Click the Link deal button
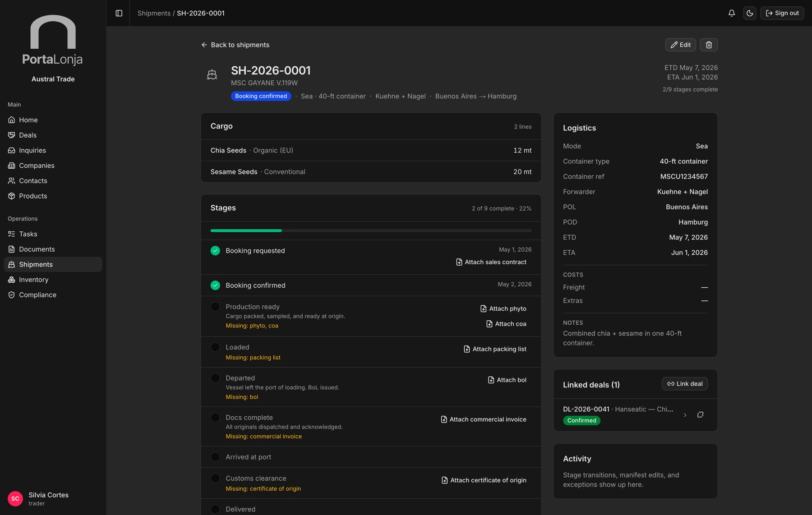 (685, 384)
